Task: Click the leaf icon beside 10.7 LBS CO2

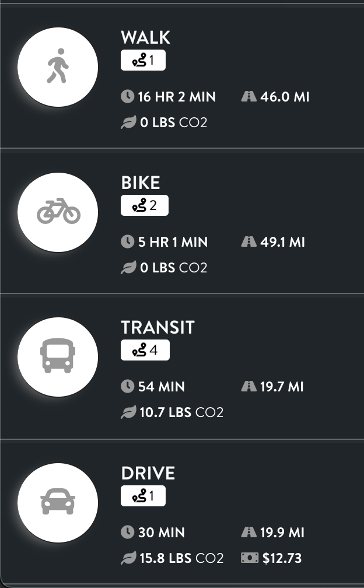Action: pyautogui.click(x=128, y=412)
